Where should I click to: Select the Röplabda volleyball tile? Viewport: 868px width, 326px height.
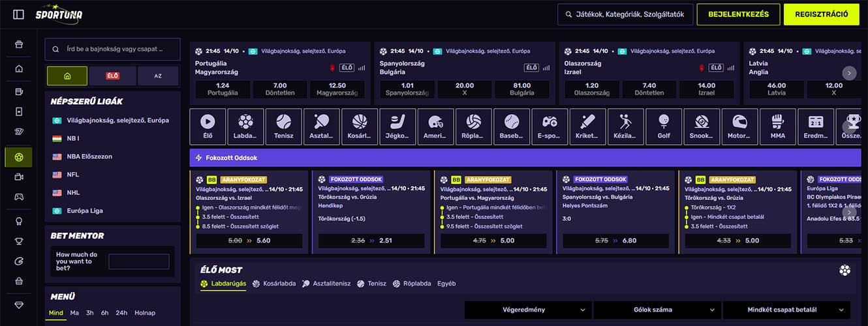(474, 126)
